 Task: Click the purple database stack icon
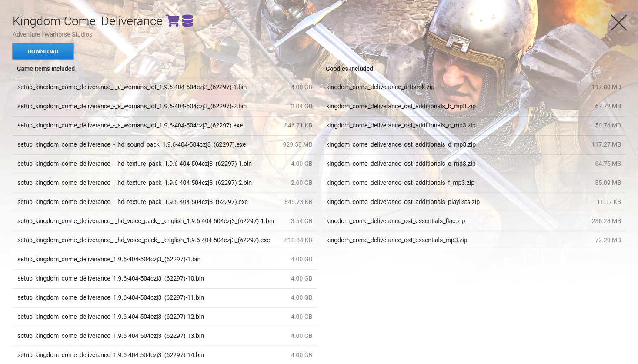click(x=187, y=20)
